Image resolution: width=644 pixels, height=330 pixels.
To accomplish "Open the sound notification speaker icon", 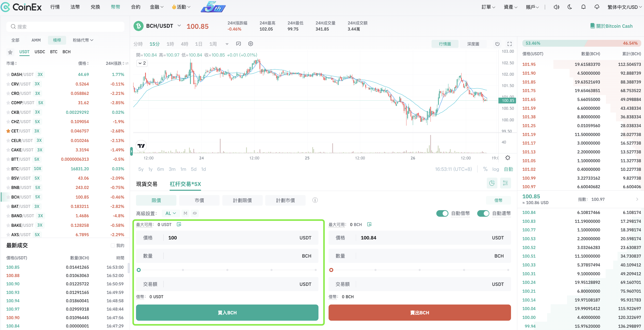I will point(556,7).
